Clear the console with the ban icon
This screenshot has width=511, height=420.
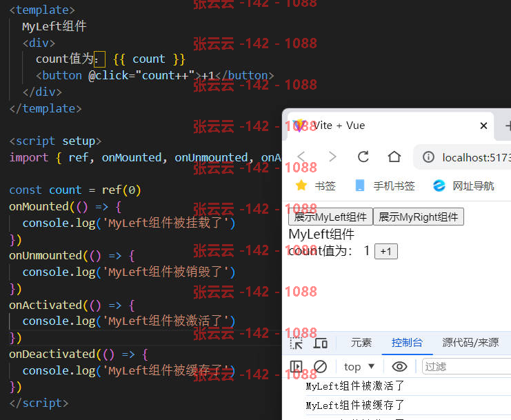(x=320, y=367)
